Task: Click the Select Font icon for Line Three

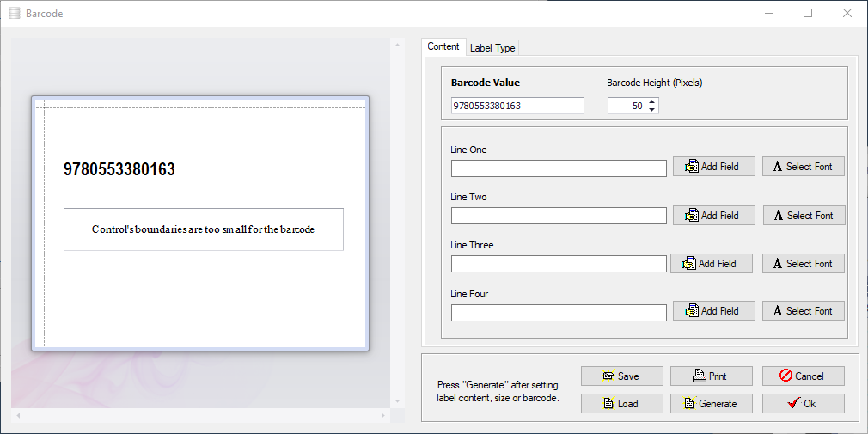Action: click(x=778, y=264)
